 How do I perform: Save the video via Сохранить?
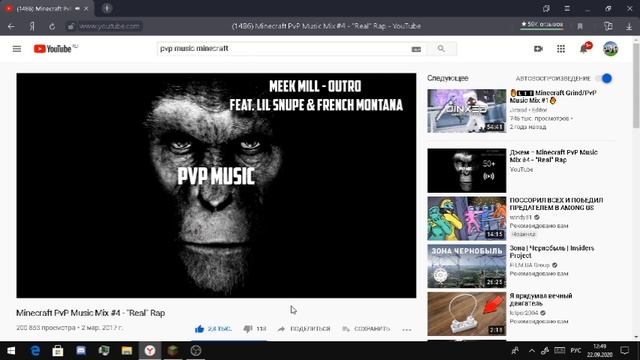coord(366,329)
